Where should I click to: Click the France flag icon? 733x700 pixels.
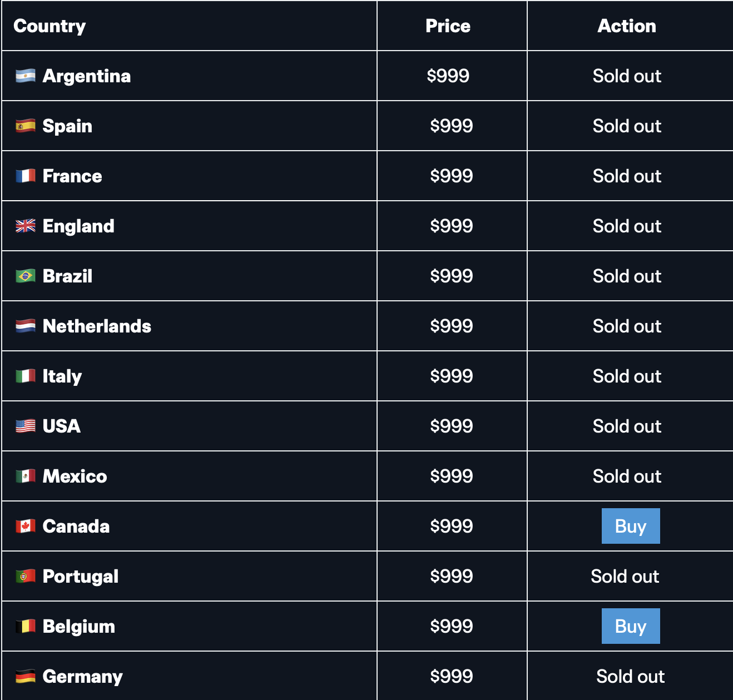26,176
